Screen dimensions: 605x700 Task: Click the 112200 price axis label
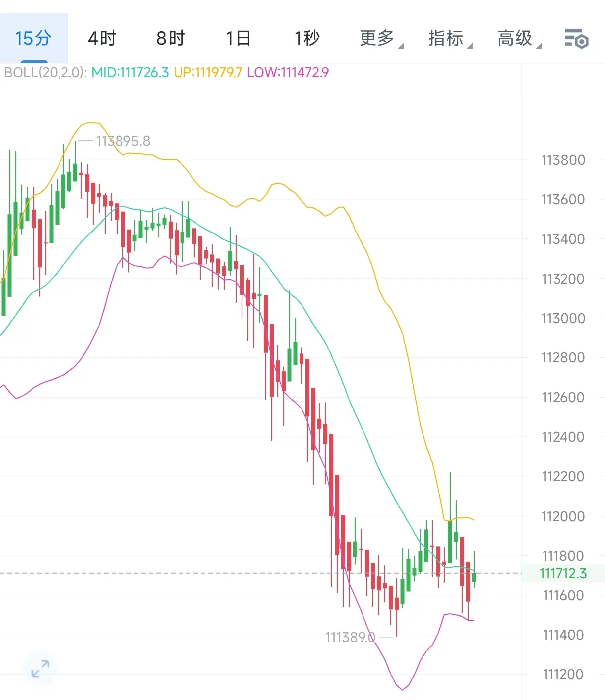563,476
